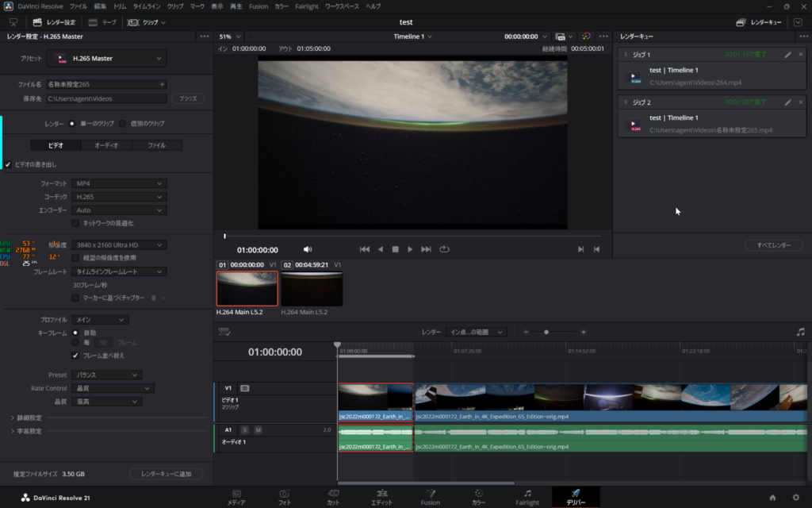Enable マーカーに基づくチャプター checkbox
812x508 pixels.
tap(75, 298)
